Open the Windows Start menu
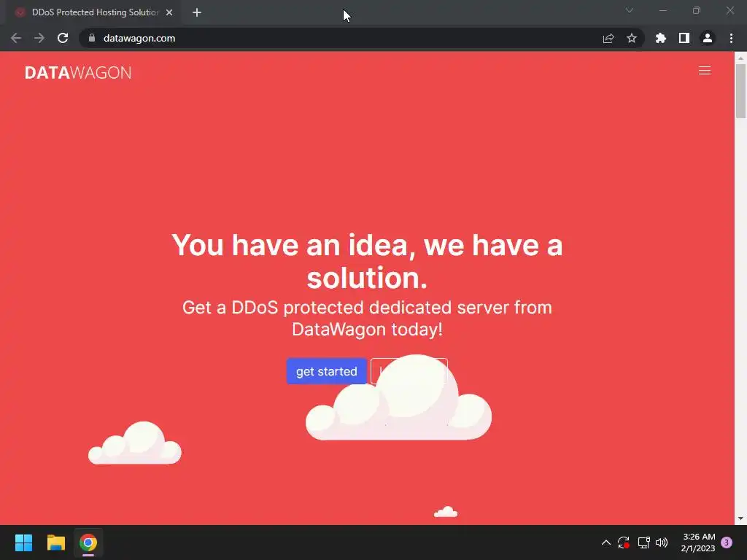Image resolution: width=747 pixels, height=560 pixels. [23, 542]
